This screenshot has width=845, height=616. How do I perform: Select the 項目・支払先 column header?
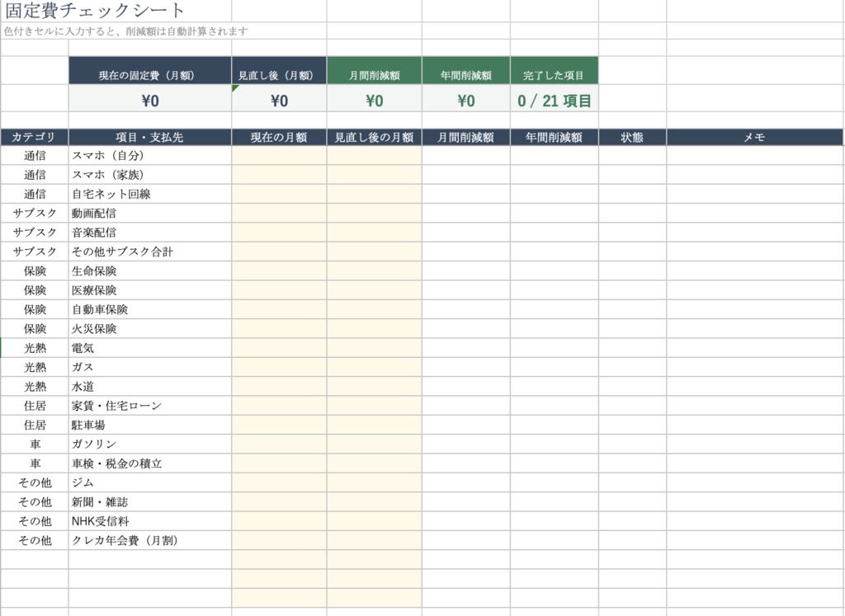point(150,138)
